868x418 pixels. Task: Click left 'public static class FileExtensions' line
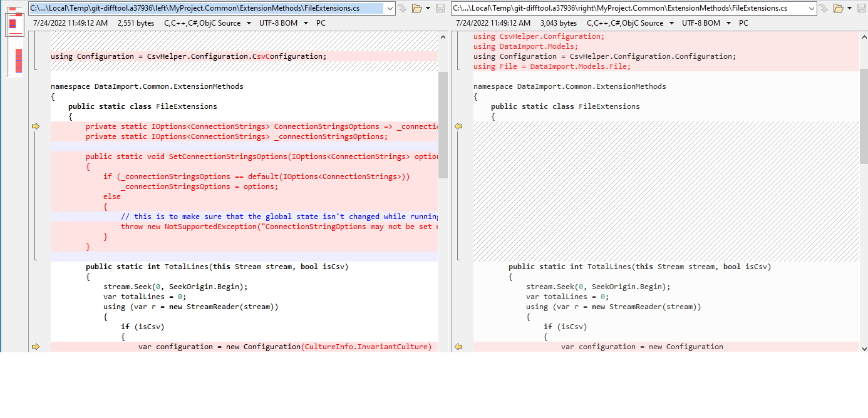(143, 106)
